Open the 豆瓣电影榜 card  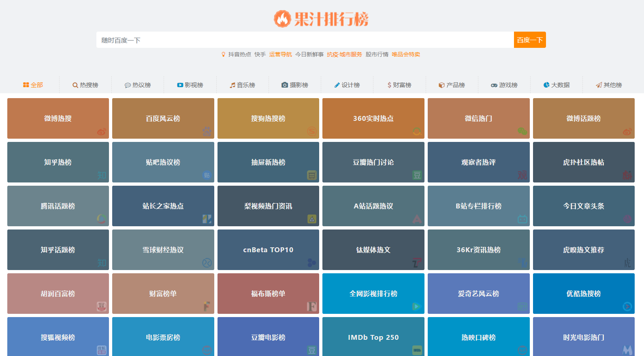[268, 337]
